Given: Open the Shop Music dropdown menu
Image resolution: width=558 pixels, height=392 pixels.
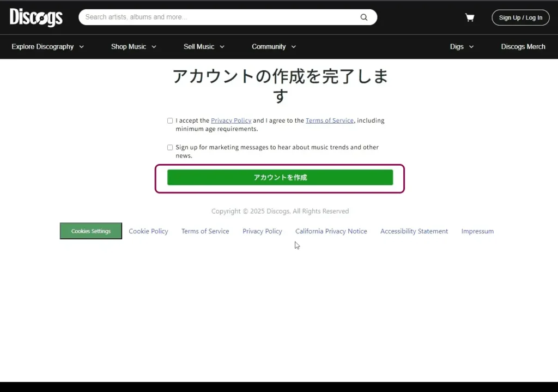Looking at the screenshot, I should pyautogui.click(x=134, y=47).
